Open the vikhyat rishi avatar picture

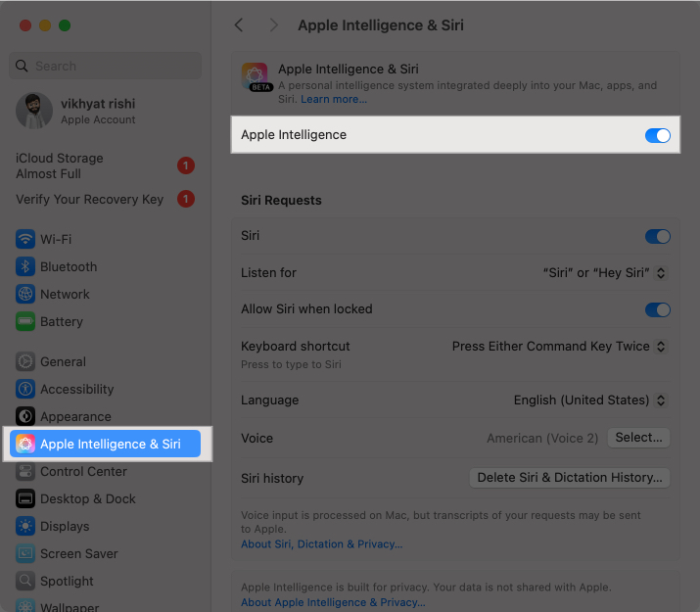coord(34,111)
